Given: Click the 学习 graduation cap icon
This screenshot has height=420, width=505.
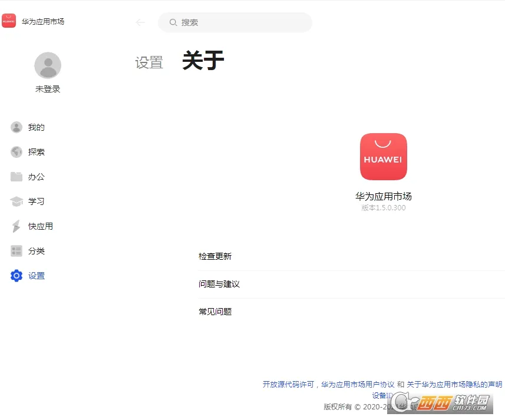Looking at the screenshot, I should point(16,201).
